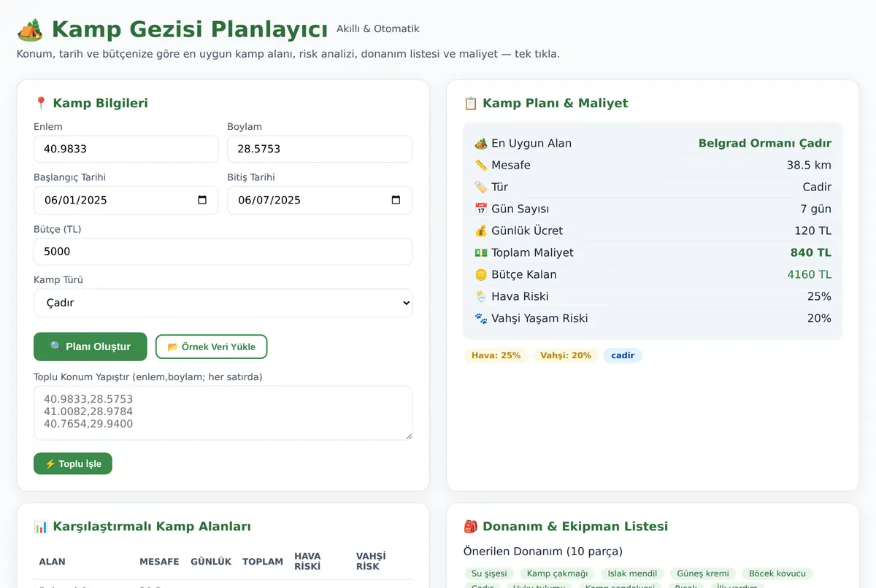Click the 'Akıllı & Otomatik' subtitle text
The image size is (876, 588).
coord(378,29)
